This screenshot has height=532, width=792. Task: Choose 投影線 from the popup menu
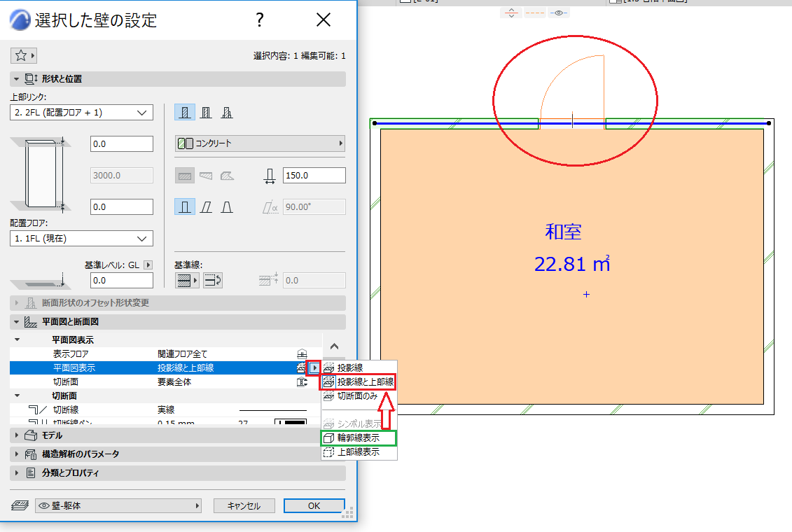coord(359,368)
